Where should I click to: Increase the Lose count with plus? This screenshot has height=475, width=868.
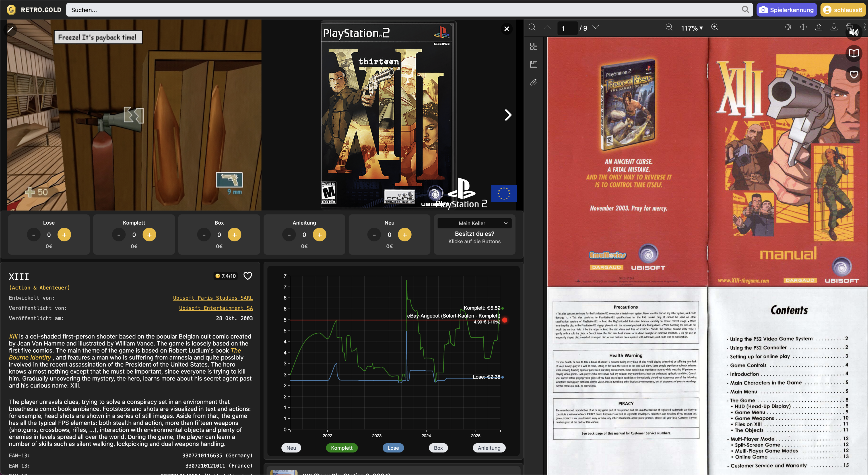click(x=64, y=235)
